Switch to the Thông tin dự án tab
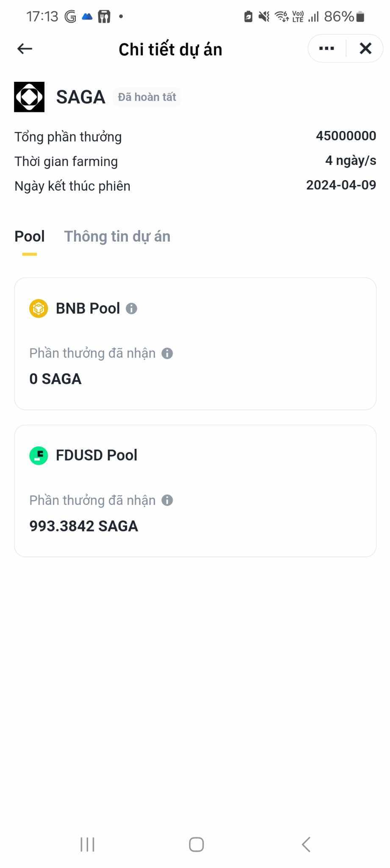Image resolution: width=390 pixels, height=868 pixels. coord(117,236)
